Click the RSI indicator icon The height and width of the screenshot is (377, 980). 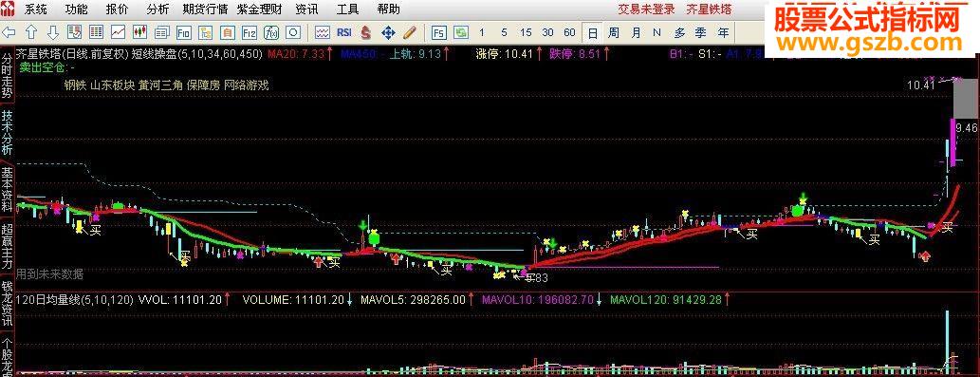(343, 32)
